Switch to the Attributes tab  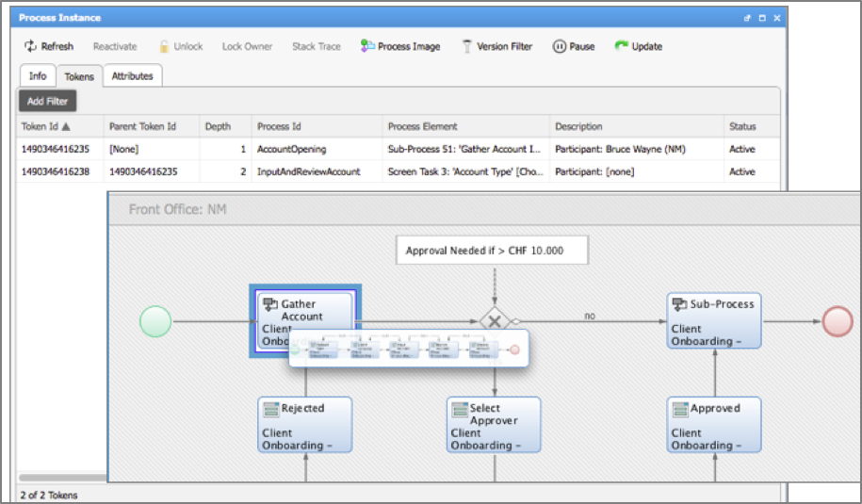pos(132,76)
